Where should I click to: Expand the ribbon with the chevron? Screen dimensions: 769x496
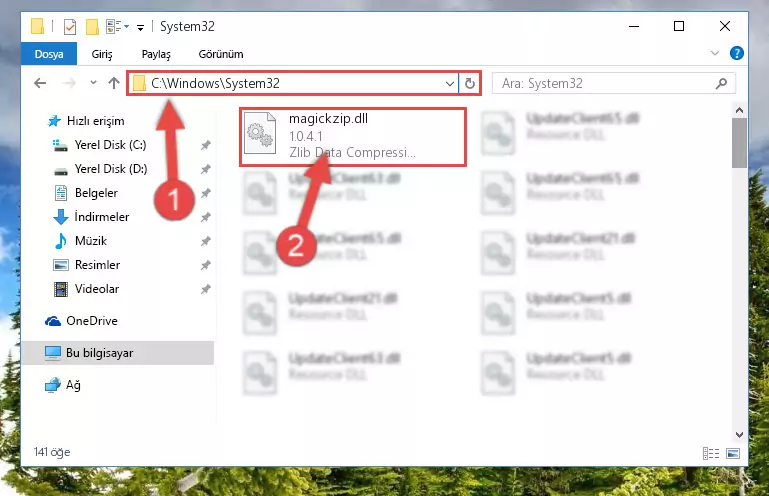tap(715, 53)
